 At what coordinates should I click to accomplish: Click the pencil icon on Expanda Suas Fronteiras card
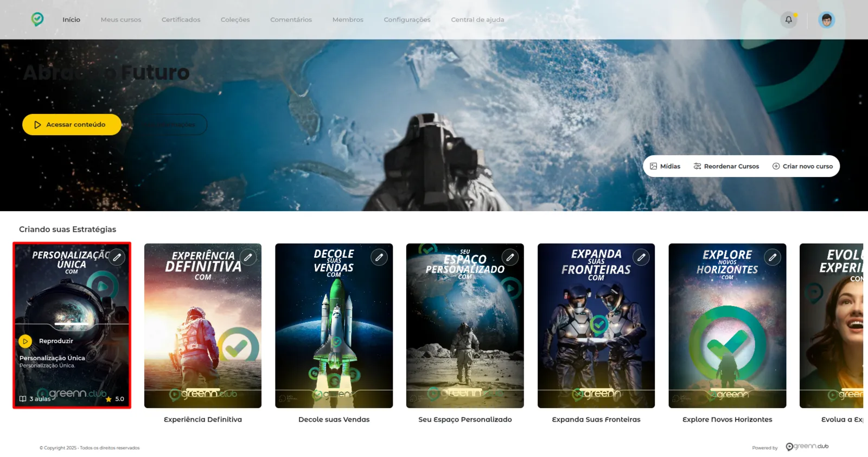click(x=641, y=257)
